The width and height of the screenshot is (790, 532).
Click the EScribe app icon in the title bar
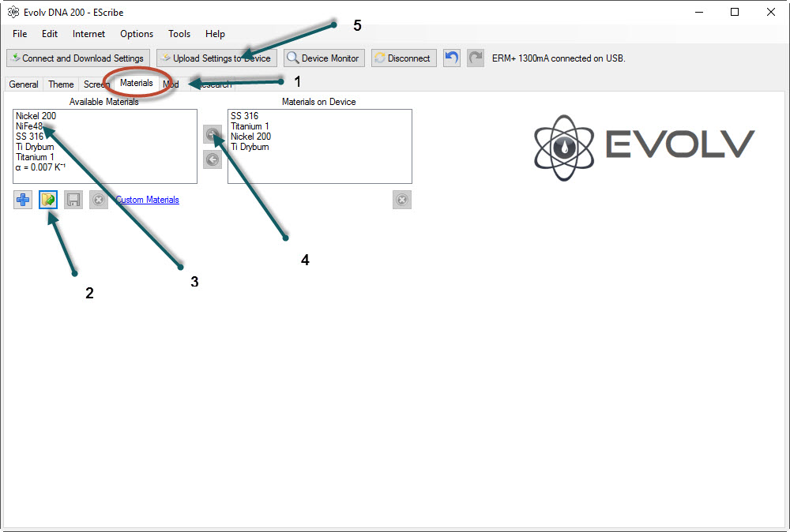(x=13, y=12)
